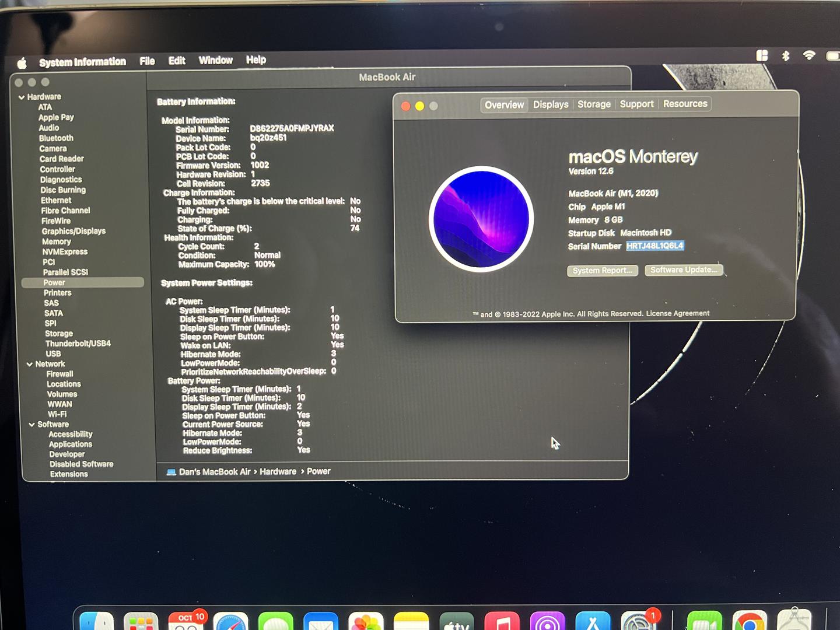Open App Store from the Dock

(593, 622)
